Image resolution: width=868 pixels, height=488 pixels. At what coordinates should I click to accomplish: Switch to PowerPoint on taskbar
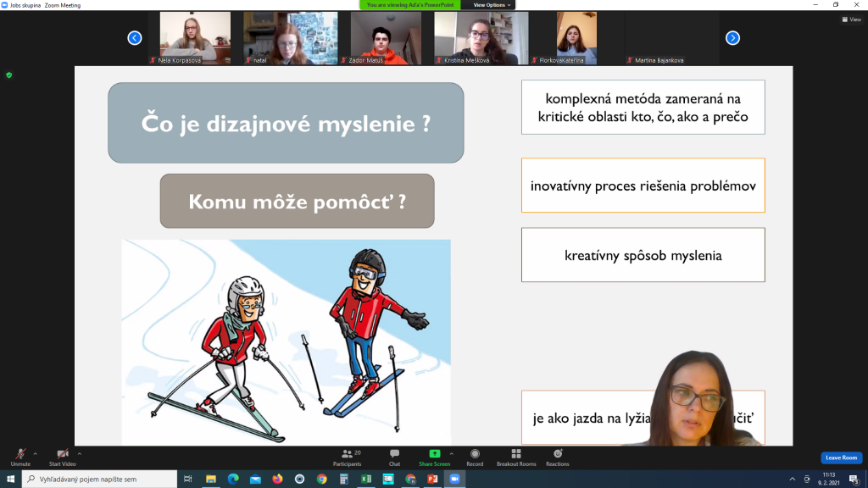432,479
